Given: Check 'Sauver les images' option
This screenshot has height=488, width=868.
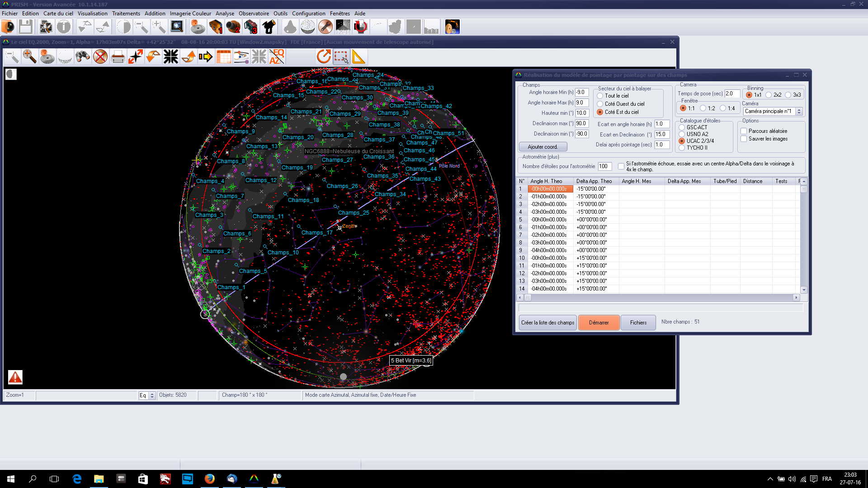Looking at the screenshot, I should [744, 139].
